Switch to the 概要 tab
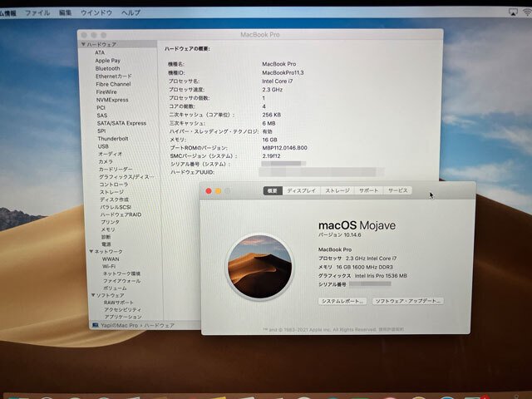 click(x=273, y=190)
